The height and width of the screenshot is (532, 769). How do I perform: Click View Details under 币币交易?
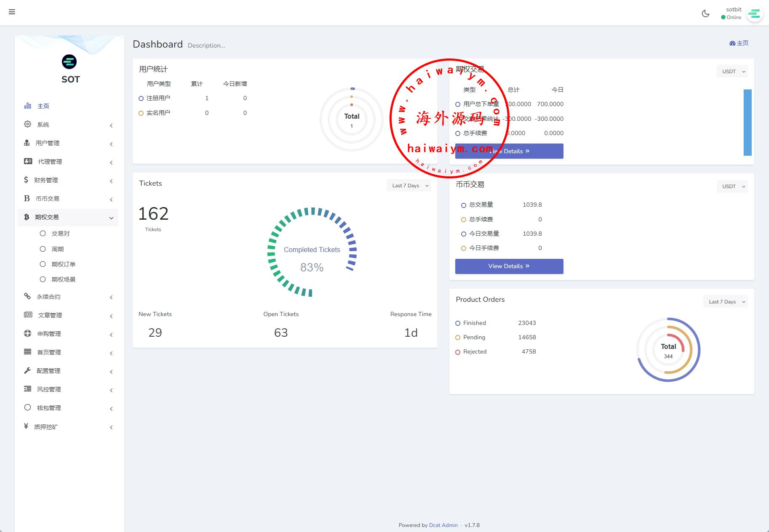(509, 266)
